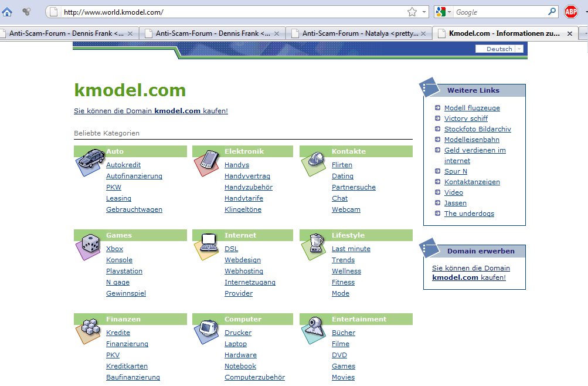This screenshot has height=386, width=588.
Task: Switch to the first Anti-Scam-Forum Dennis Frank tab
Action: (x=66, y=33)
